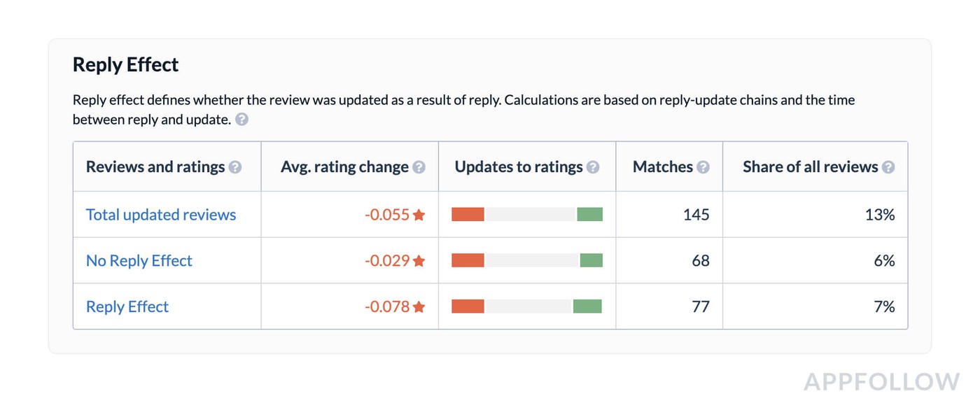Click star icon next to -0.078 rating
This screenshot has width=980, height=410.
(419, 306)
